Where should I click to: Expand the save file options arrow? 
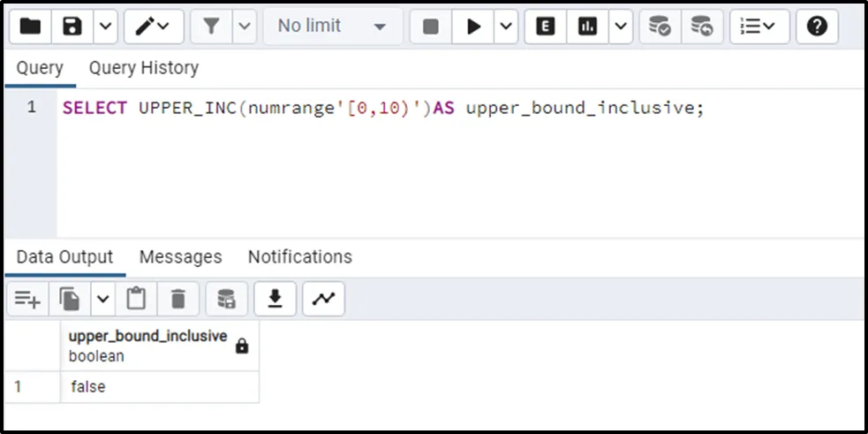105,27
